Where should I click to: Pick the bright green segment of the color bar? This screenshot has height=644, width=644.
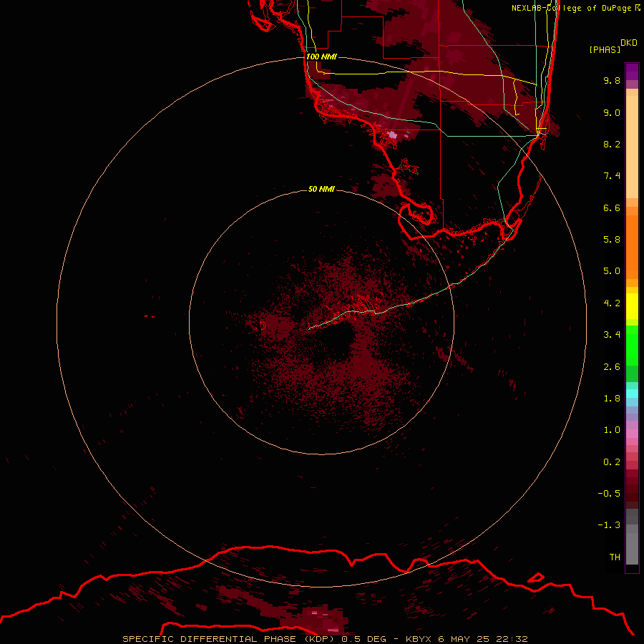coord(632,345)
